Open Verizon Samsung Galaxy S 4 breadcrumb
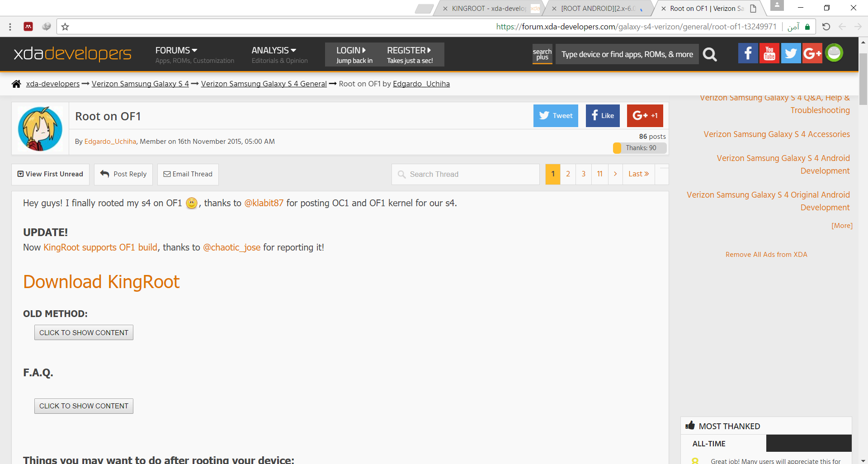 pos(140,84)
